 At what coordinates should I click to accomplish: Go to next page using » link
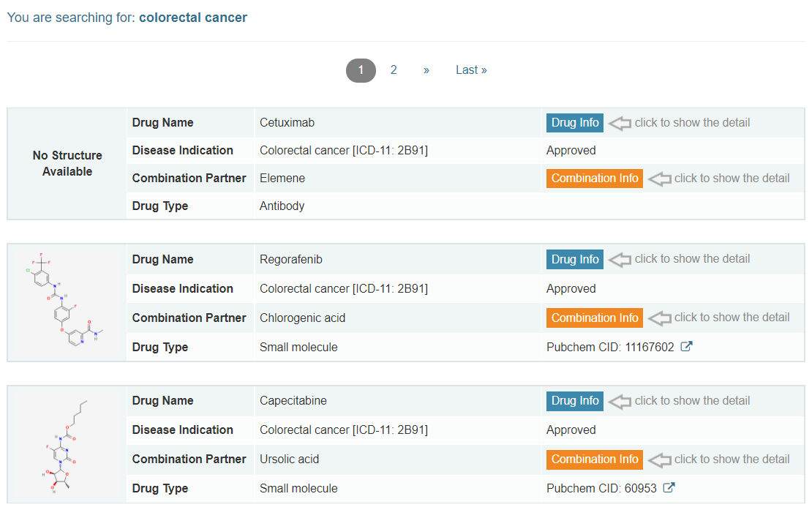pyautogui.click(x=426, y=70)
